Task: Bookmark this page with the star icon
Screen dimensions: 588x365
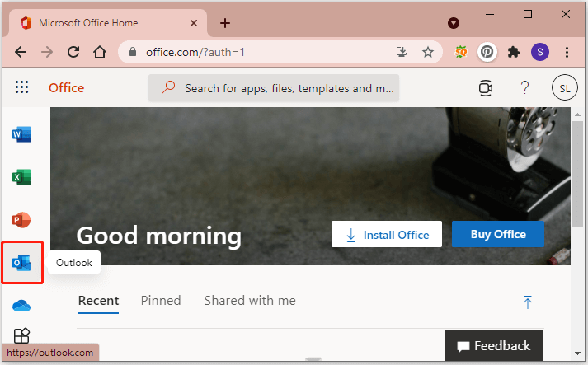Action: (x=428, y=52)
